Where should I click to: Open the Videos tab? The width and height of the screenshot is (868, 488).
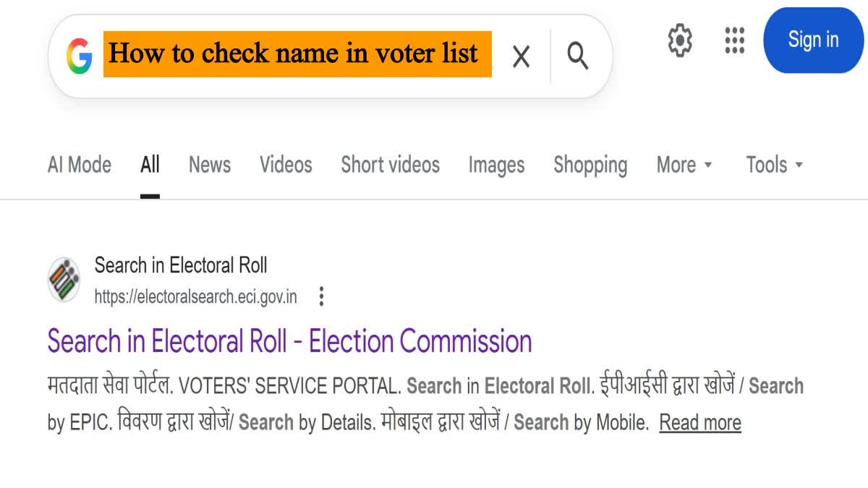(286, 166)
